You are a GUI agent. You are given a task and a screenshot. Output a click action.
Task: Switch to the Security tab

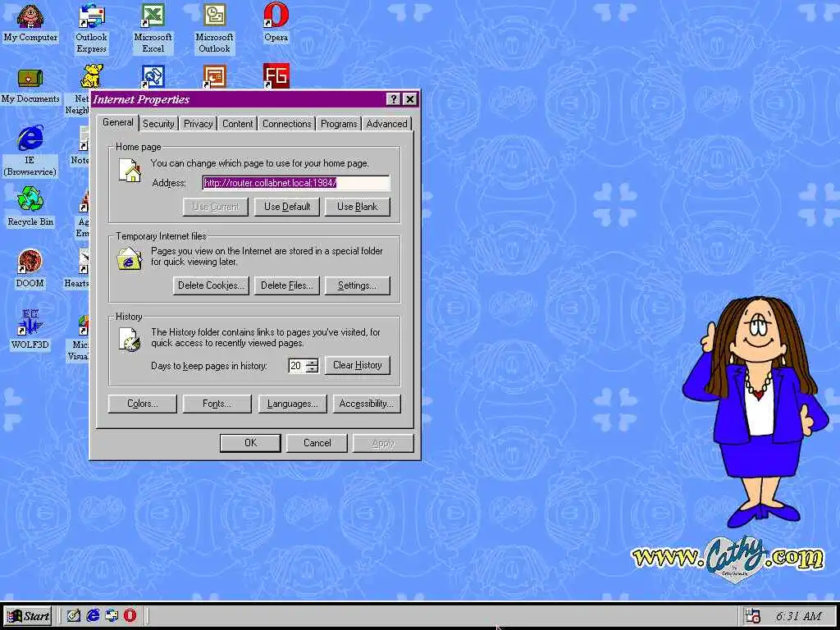click(x=158, y=123)
